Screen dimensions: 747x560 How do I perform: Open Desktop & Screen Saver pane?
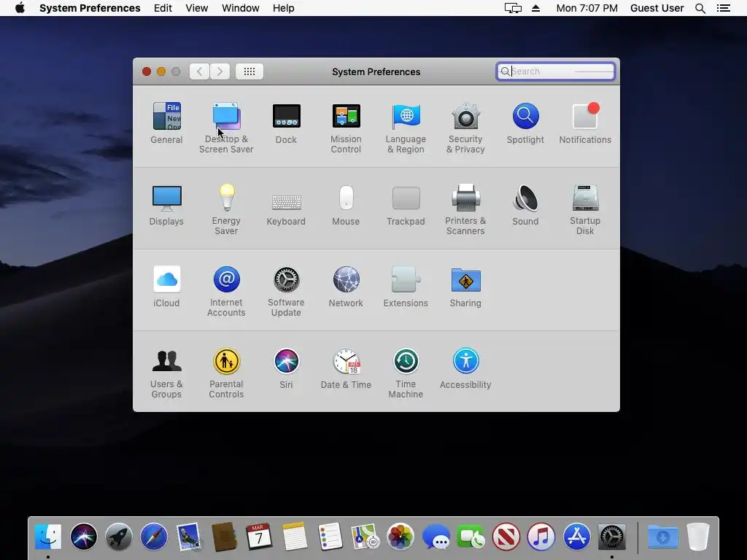(x=226, y=128)
